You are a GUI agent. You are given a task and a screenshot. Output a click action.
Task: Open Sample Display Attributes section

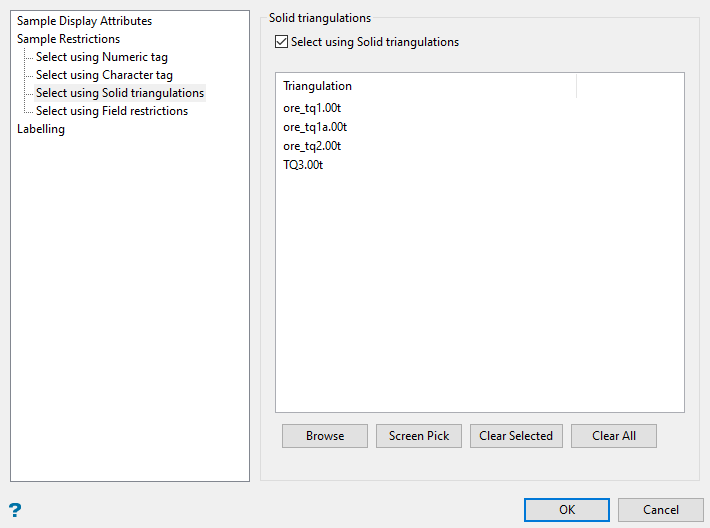[84, 21]
